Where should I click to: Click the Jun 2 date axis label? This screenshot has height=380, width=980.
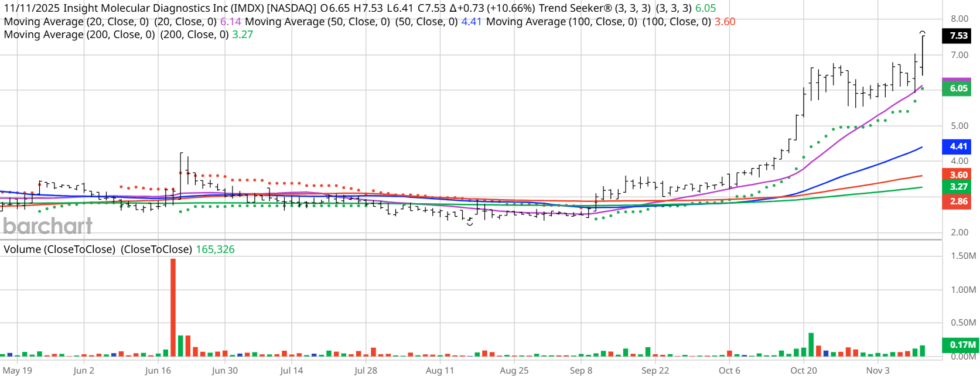click(84, 371)
